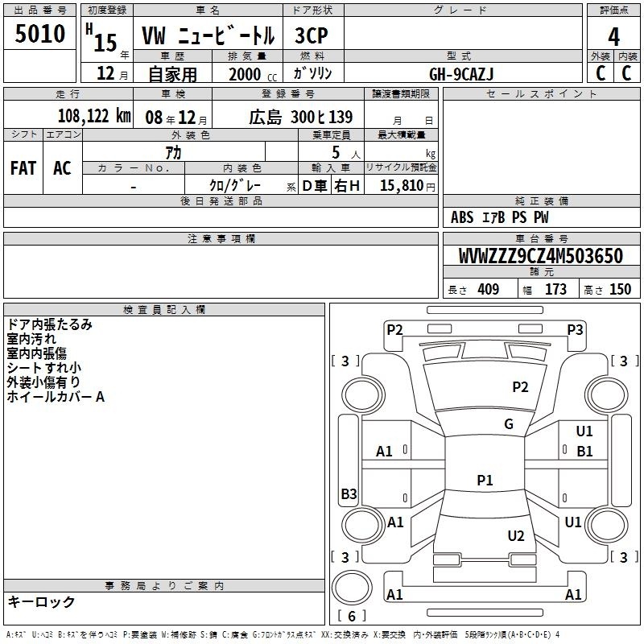The width and height of the screenshot is (644, 644).
Task: Select the mileage value 108,122 km
Action: [x=94, y=116]
